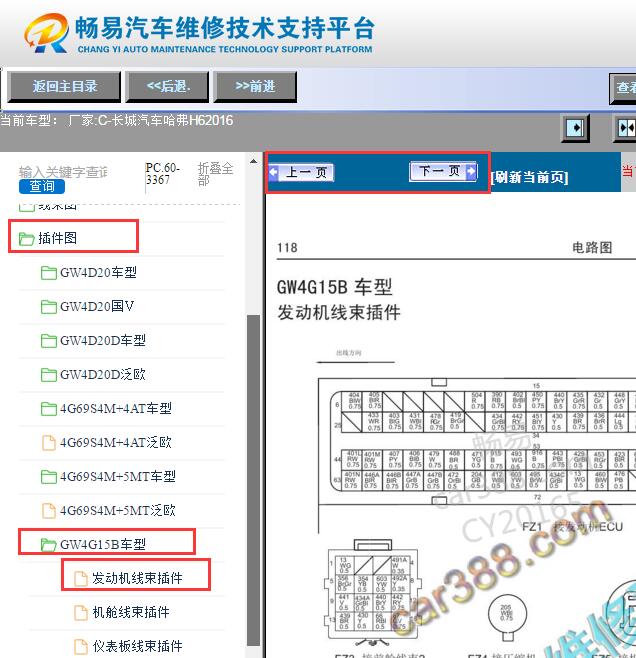Click the 4G69S4M+4AT泛欧 page icon

click(x=49, y=443)
